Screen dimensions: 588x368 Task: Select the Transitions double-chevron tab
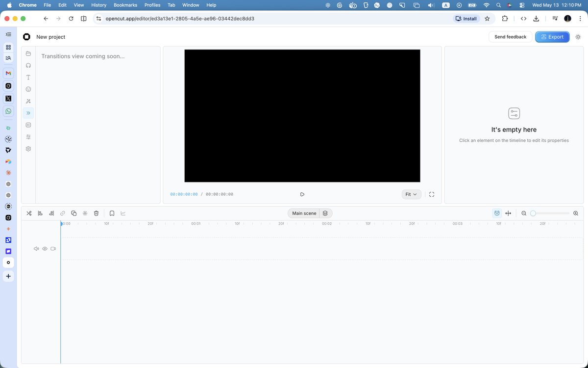pyautogui.click(x=28, y=113)
